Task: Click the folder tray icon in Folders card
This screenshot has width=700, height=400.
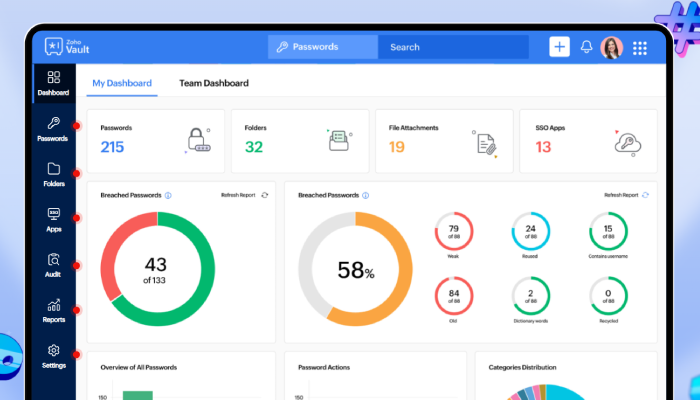Action: point(339,140)
